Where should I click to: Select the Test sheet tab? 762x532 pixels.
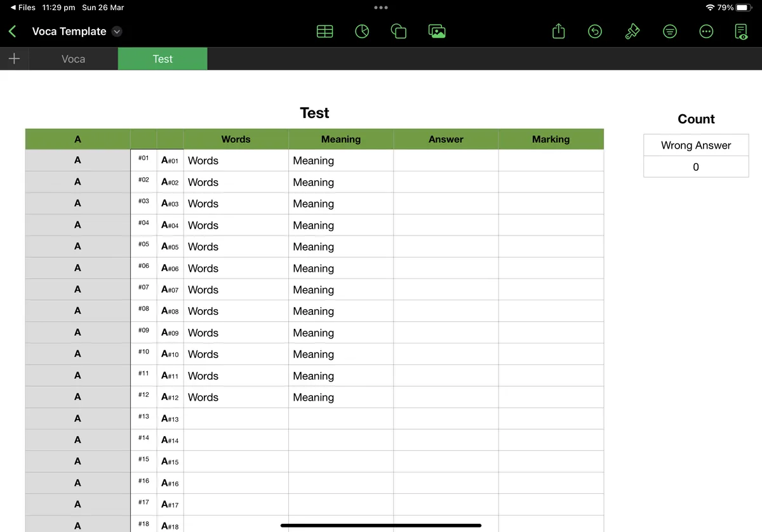(163, 59)
